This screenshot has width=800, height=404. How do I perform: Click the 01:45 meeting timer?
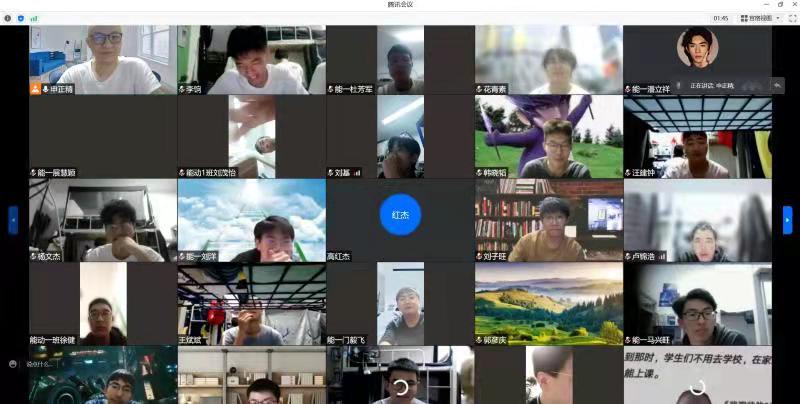point(721,18)
